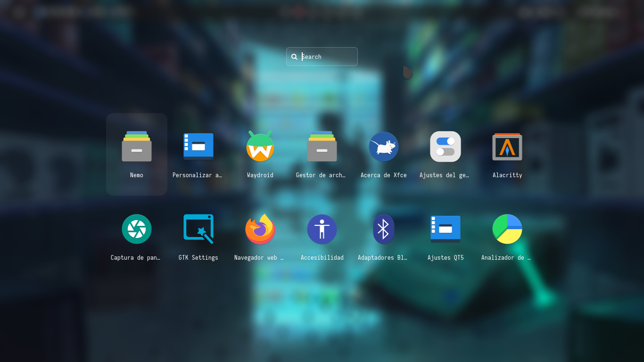Click the magnifier icon in search box
This screenshot has width=644, height=362.
click(294, 57)
